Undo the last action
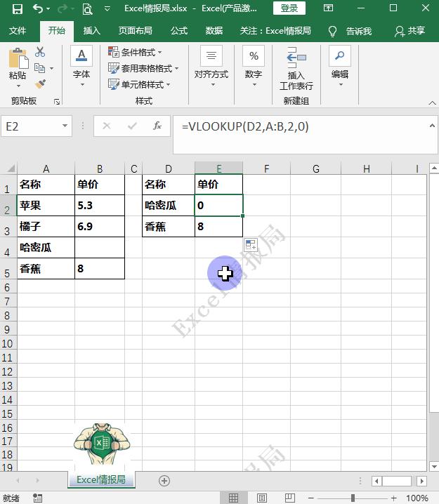Image resolution: width=439 pixels, height=504 pixels. 38,8
